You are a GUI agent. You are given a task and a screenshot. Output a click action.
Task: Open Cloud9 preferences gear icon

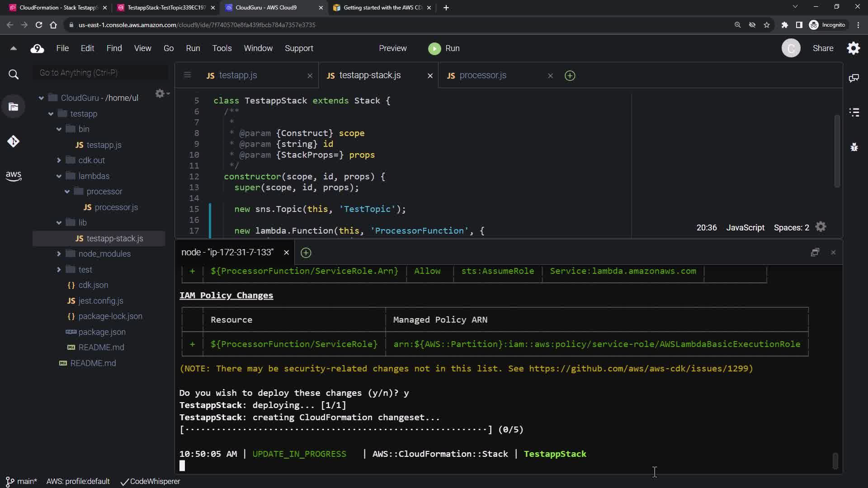coord(853,48)
